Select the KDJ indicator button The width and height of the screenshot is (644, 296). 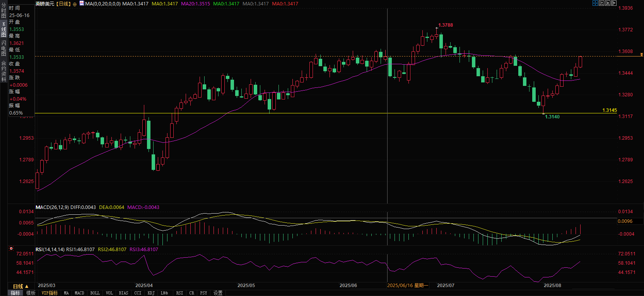pyautogui.click(x=151, y=293)
